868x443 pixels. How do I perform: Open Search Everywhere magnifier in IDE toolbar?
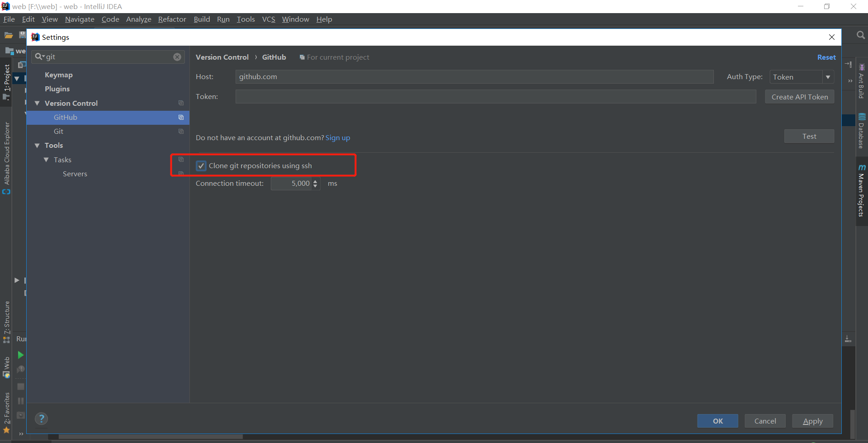tap(860, 35)
